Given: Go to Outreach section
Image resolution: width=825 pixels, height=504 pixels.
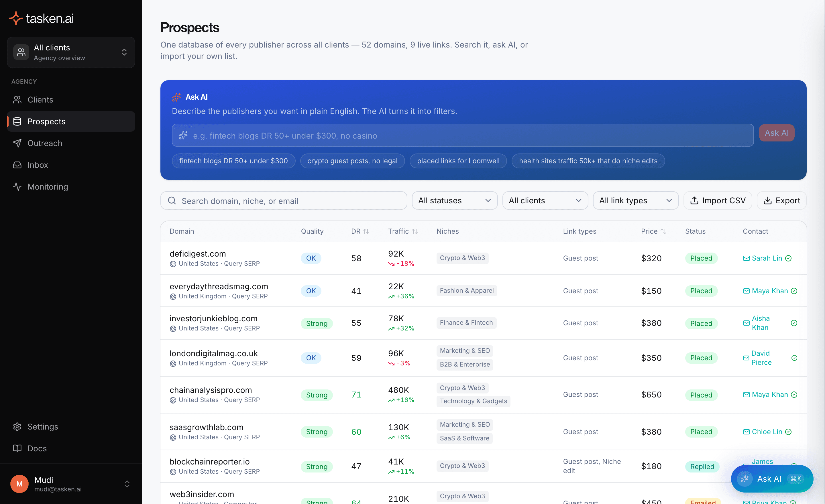Looking at the screenshot, I should [x=71, y=143].
